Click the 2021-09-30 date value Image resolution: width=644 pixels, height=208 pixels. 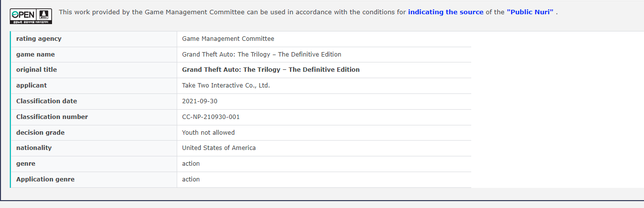point(199,101)
